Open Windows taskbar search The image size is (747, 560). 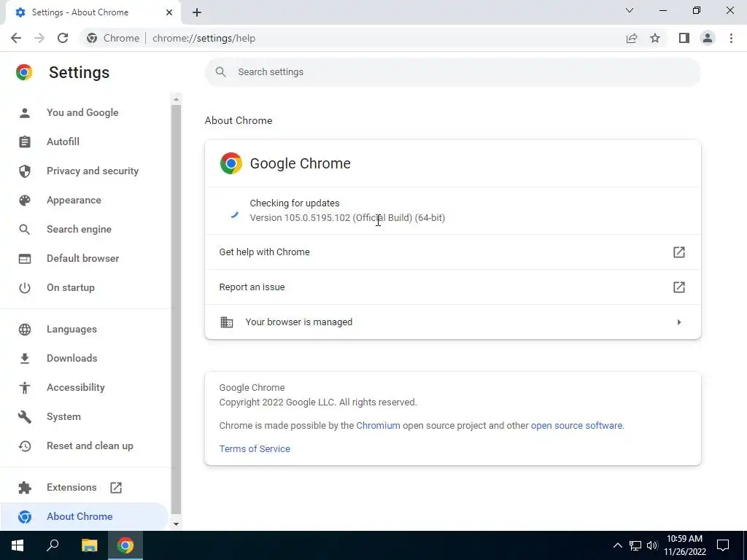[53, 545]
